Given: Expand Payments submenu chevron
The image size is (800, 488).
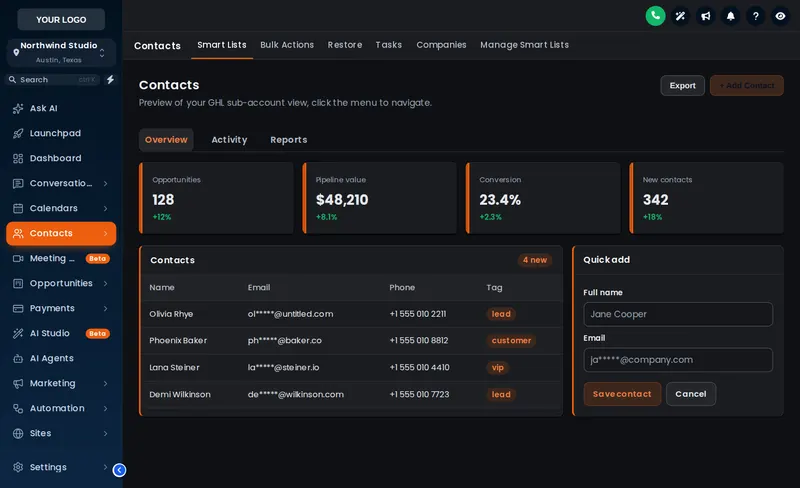Looking at the screenshot, I should (x=106, y=308).
